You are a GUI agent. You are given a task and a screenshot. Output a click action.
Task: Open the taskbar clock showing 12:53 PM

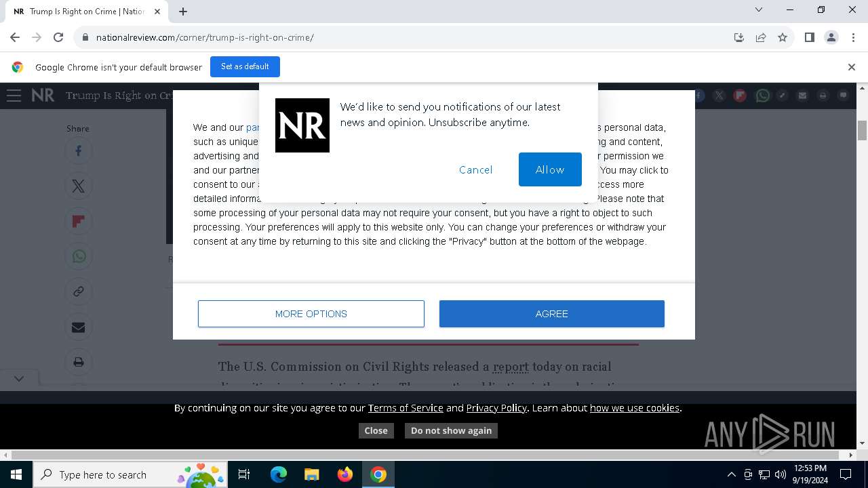[x=810, y=474]
